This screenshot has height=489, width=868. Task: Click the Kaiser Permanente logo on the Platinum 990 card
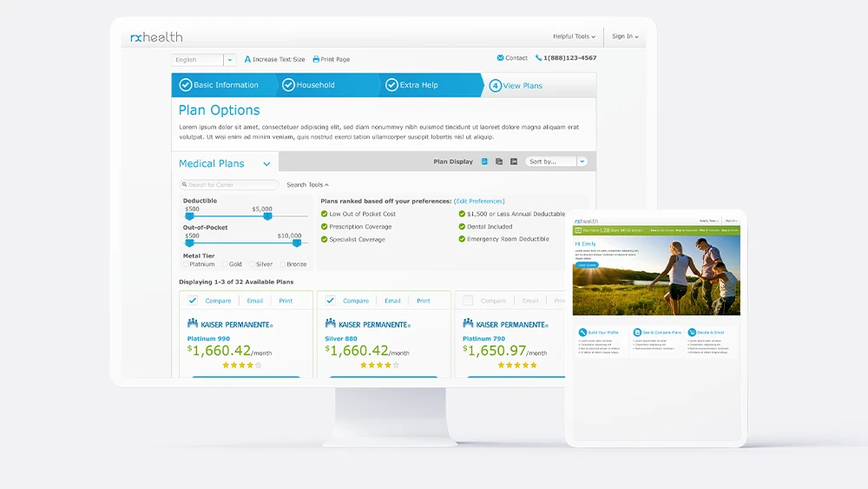coord(230,324)
